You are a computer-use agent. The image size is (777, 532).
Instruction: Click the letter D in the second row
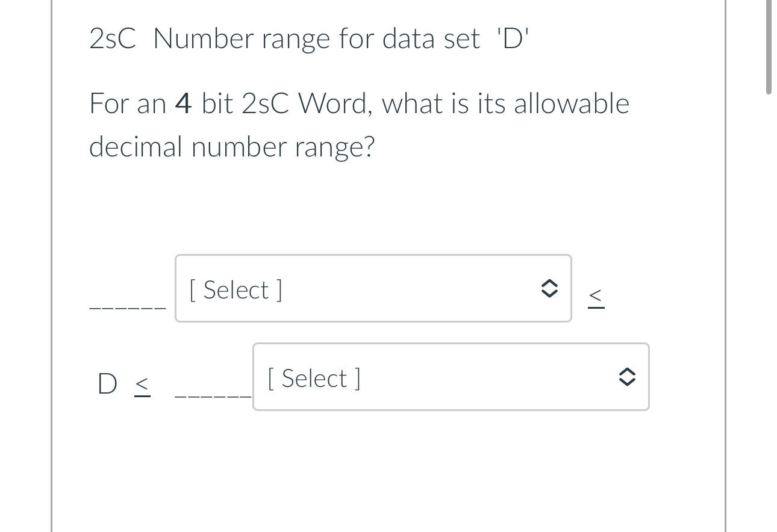[x=106, y=383]
